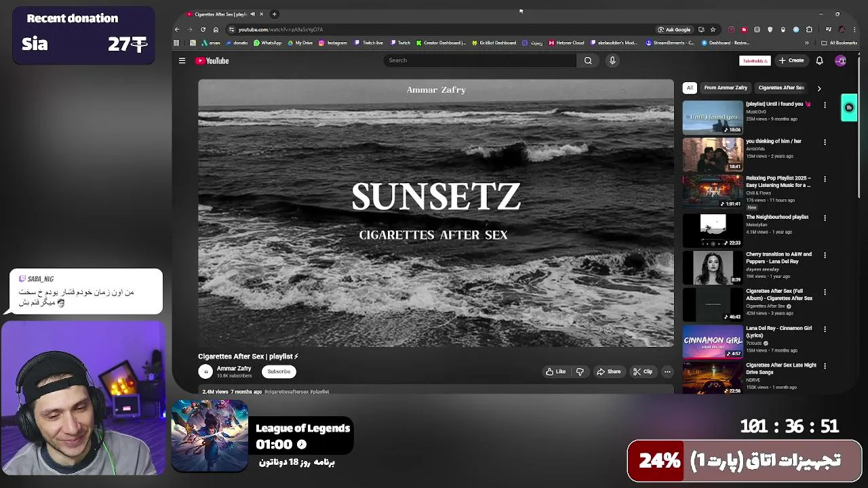
Task: Mute the tab via the speaker icon
Action: click(252, 14)
